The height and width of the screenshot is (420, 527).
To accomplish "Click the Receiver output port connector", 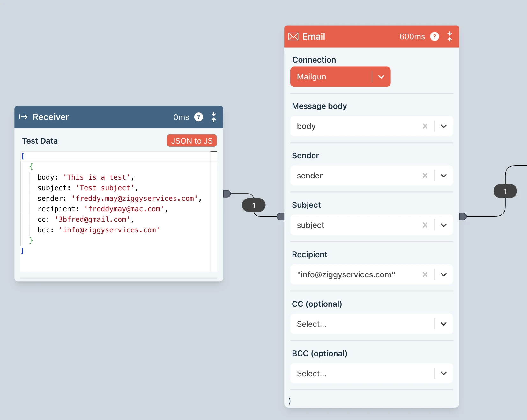I will click(x=227, y=194).
